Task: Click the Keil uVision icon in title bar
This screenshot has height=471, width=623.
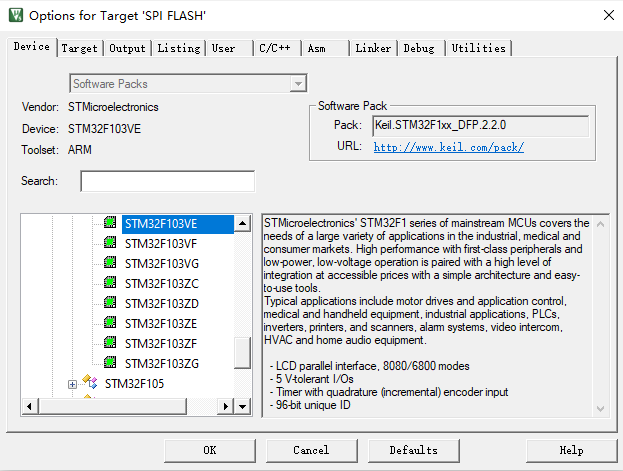Action: click(16, 15)
